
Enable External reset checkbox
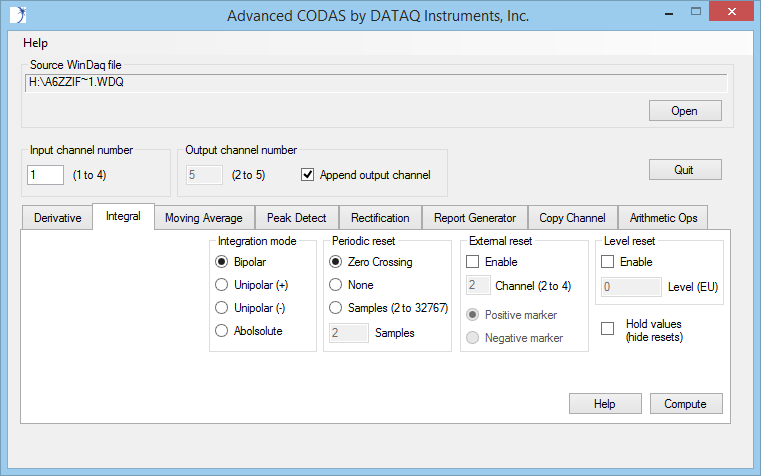pos(472,262)
